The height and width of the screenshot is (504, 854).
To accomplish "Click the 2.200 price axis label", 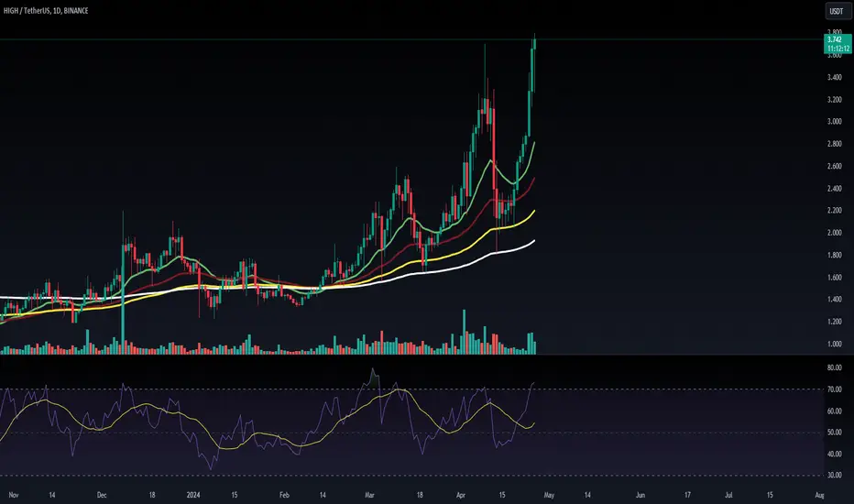I will coord(835,211).
